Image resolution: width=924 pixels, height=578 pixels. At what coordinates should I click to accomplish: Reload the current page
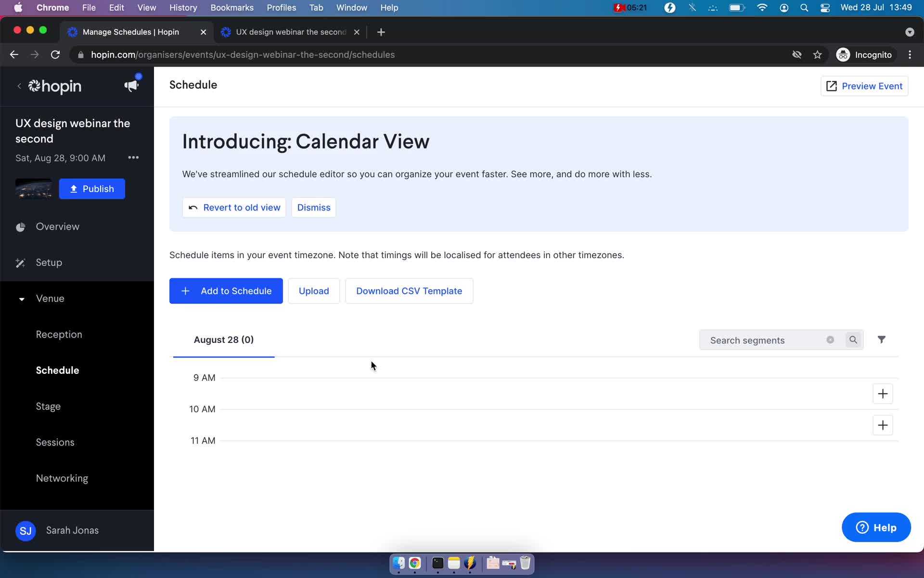[x=55, y=55]
